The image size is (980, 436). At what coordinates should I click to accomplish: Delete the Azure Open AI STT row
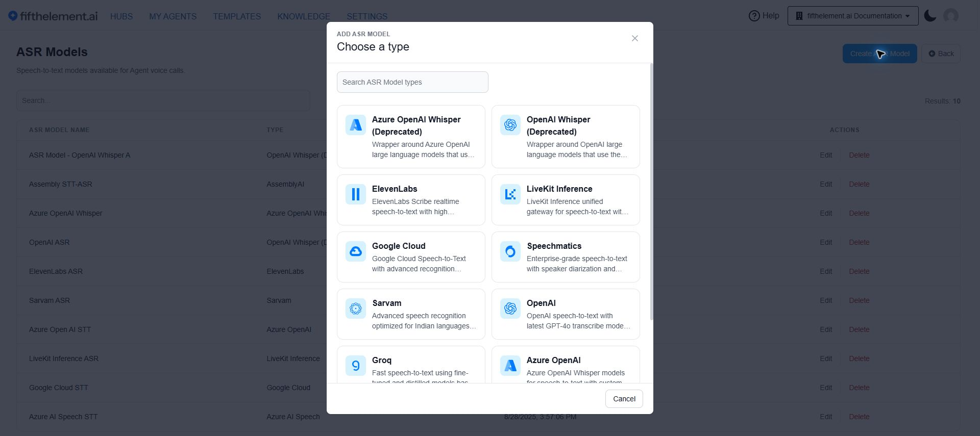click(859, 329)
